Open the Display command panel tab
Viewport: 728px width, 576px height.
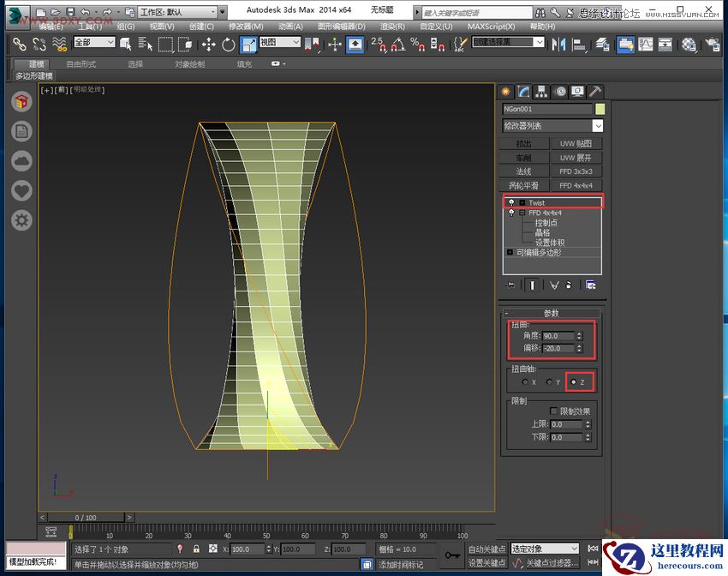[x=578, y=92]
